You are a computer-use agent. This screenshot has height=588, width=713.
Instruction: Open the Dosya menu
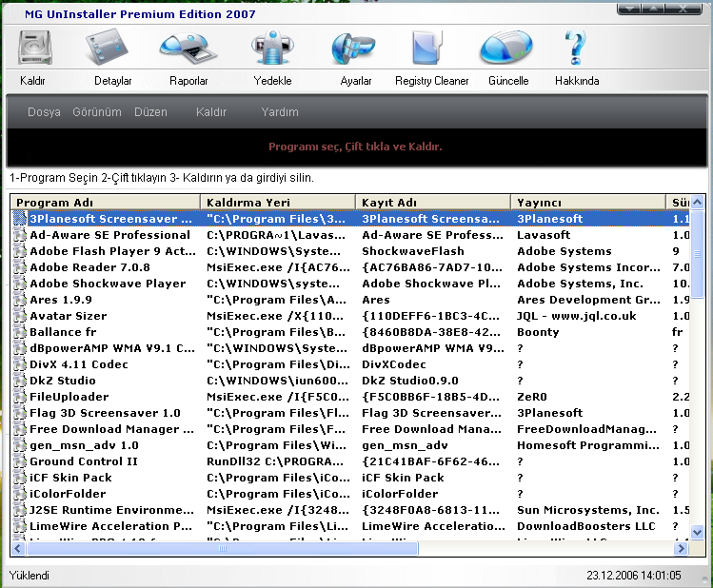coord(44,111)
